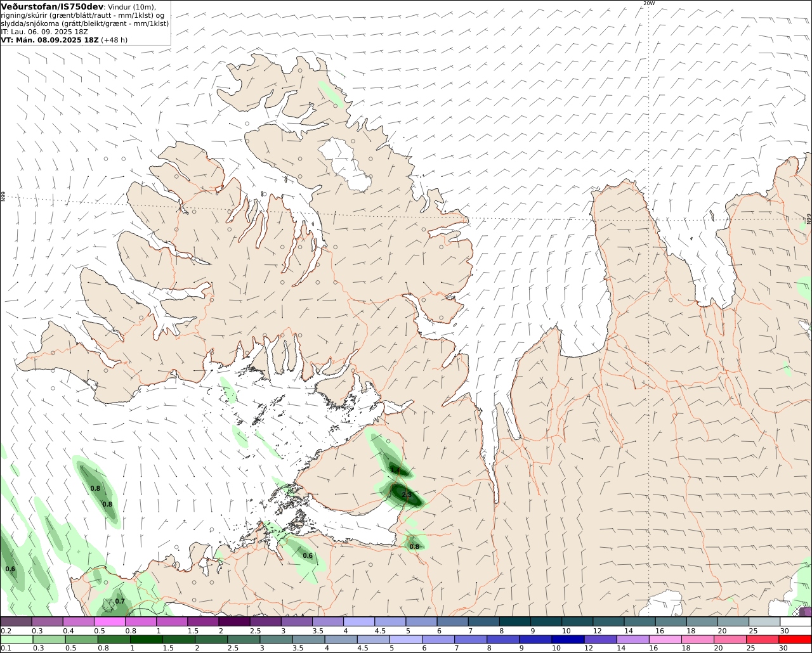Click the Veðurstofan/IS750dev title text
This screenshot has height=653, width=812.
pos(52,6)
